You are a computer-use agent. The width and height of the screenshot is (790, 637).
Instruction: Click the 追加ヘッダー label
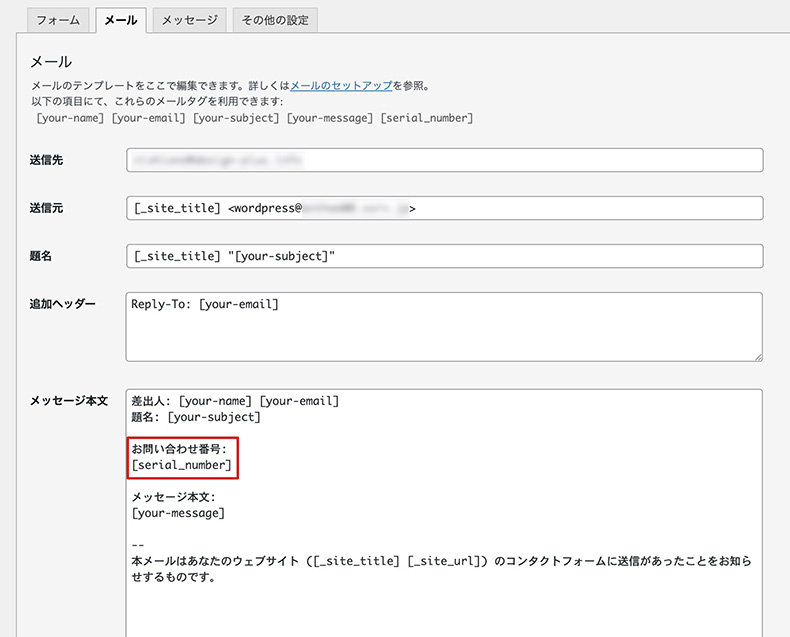[62, 304]
